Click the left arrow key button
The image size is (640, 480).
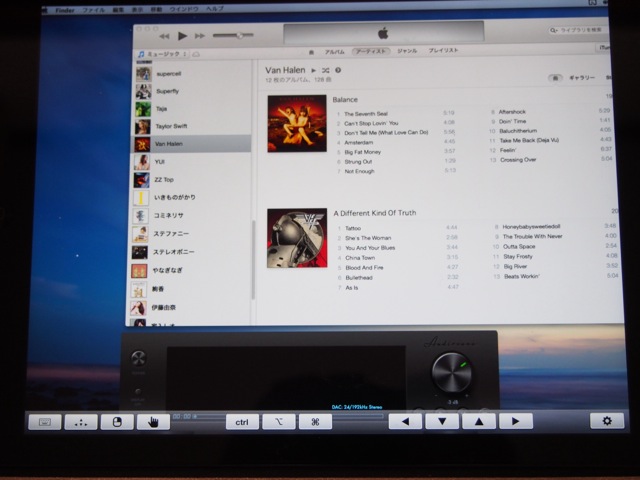[405, 421]
